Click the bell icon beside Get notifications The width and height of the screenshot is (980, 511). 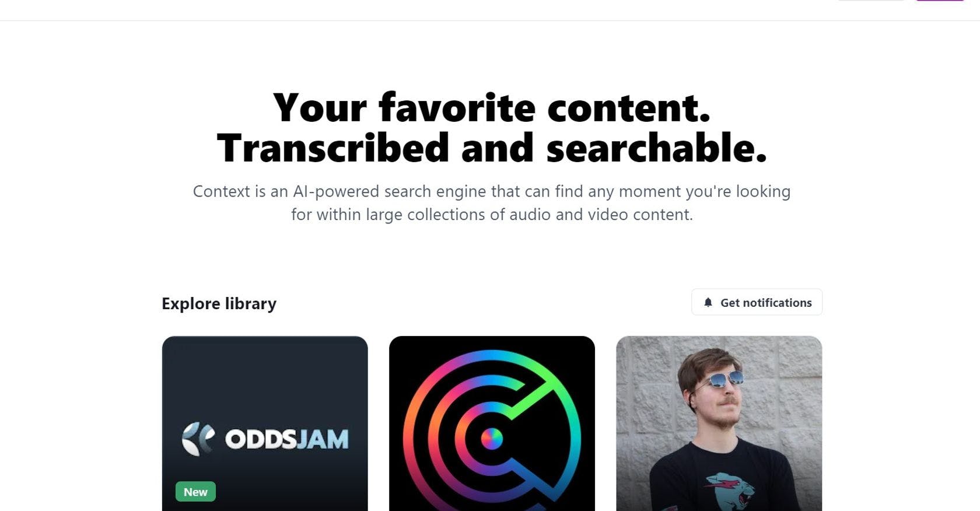click(x=708, y=302)
